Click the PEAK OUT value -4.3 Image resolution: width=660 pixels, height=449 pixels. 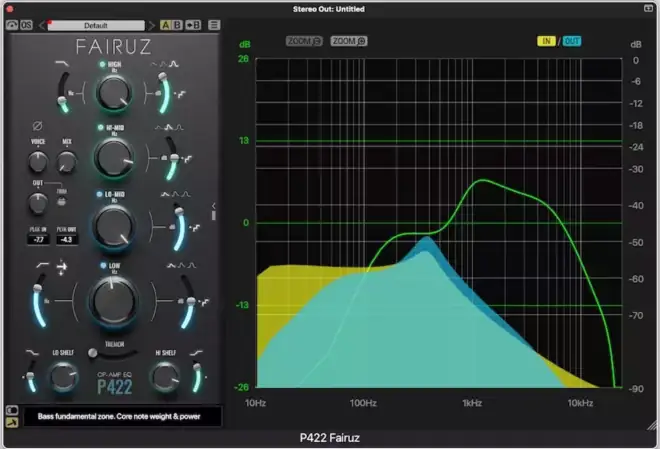[67, 240]
